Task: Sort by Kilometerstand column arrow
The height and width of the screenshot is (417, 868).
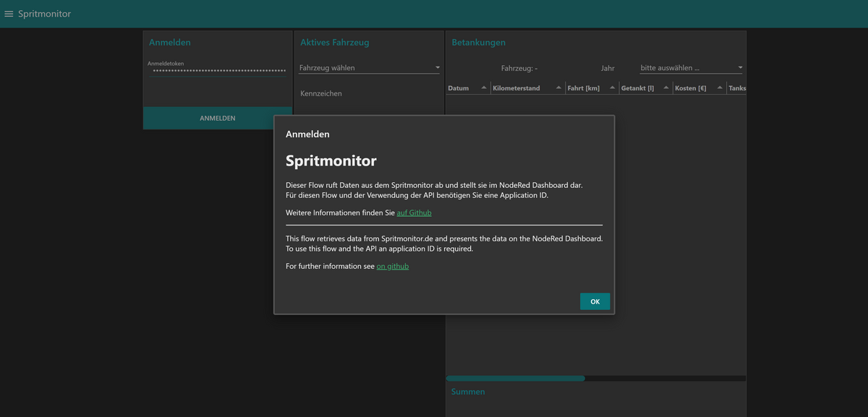Action: click(558, 88)
